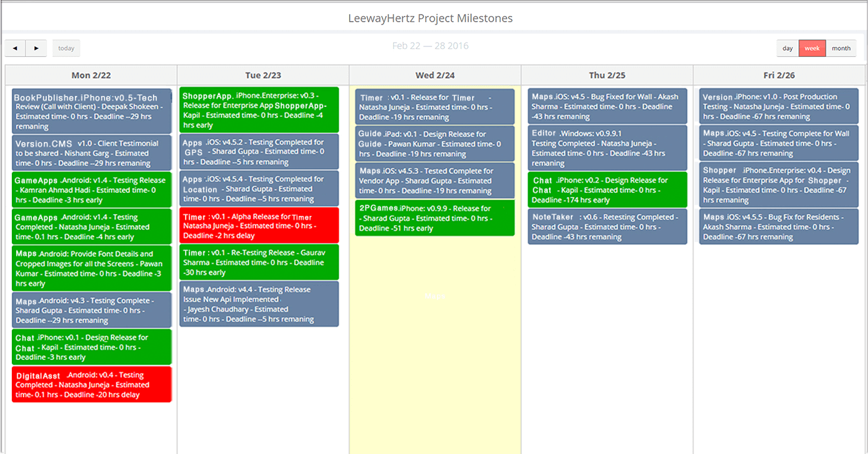
Task: Open Shopper iPhone.Enterprise v0.4 Design Release card
Action: pyautogui.click(x=779, y=185)
